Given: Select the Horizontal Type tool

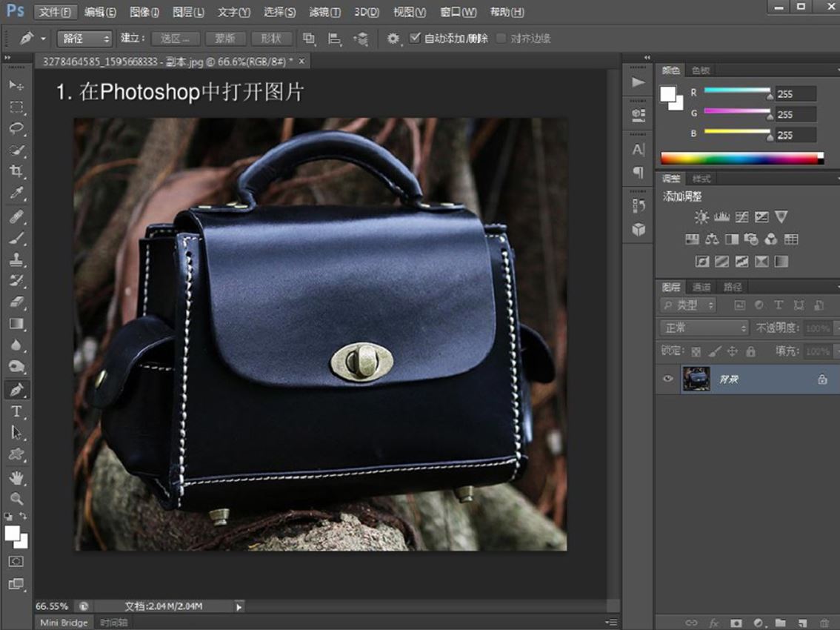Looking at the screenshot, I should (16, 411).
